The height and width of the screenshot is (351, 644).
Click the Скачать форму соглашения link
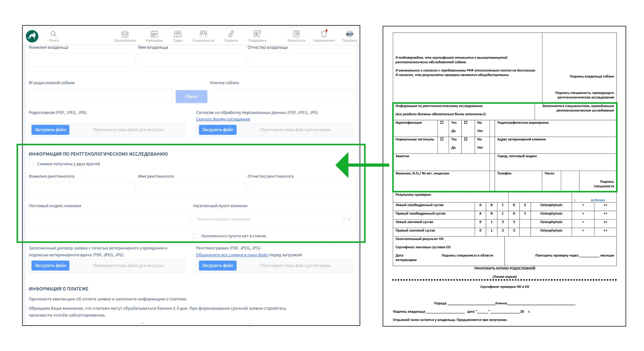(223, 119)
